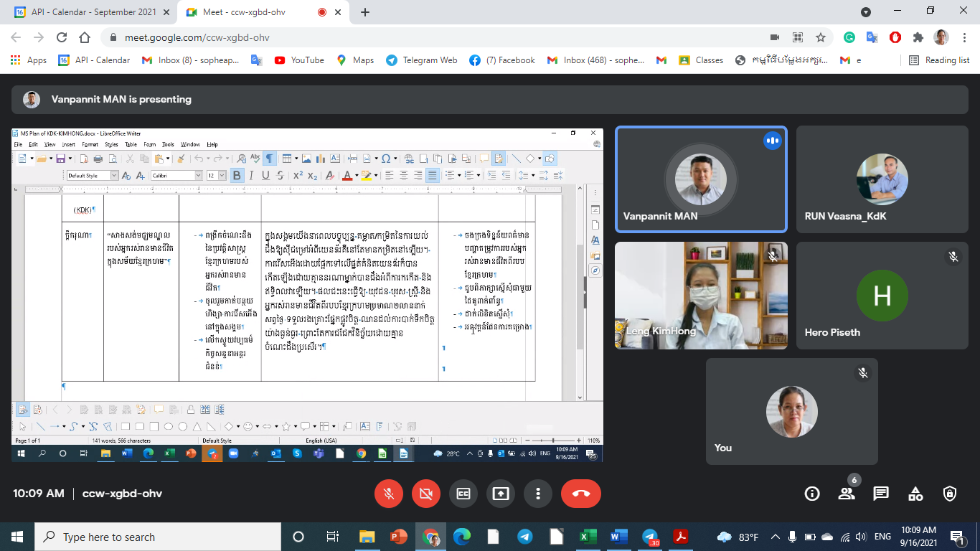Click the present now screen icon
The image size is (980, 551).
501,494
